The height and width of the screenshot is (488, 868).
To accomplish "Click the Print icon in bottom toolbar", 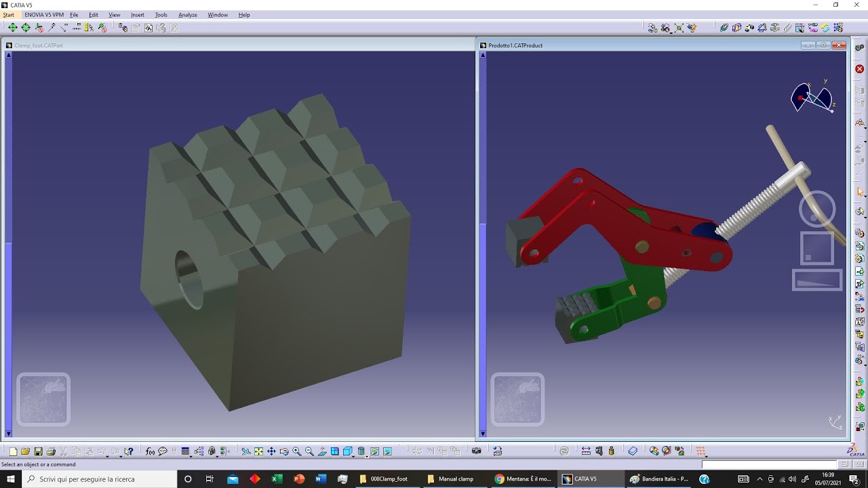I will (51, 451).
